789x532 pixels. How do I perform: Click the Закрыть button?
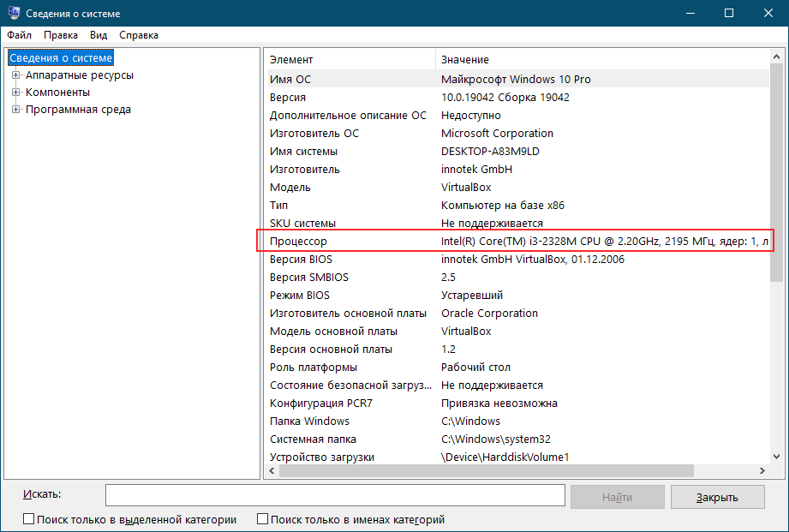tap(716, 497)
